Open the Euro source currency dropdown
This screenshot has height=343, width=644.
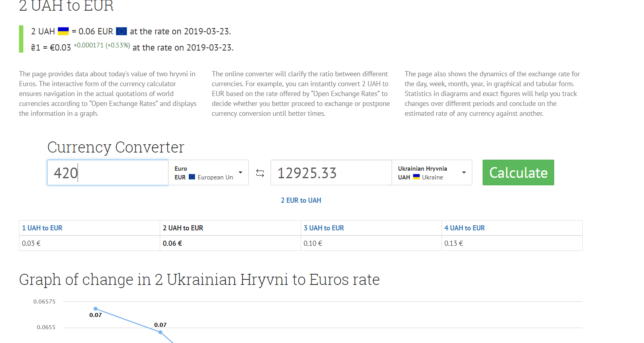pos(208,173)
